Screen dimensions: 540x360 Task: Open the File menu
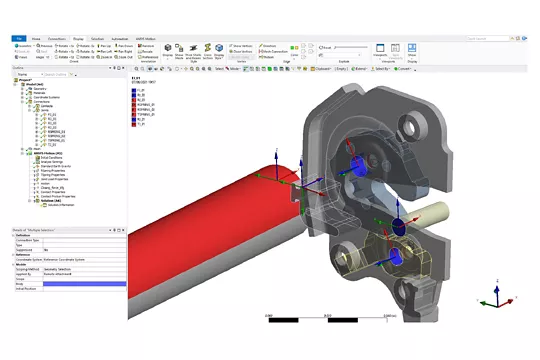19,39
